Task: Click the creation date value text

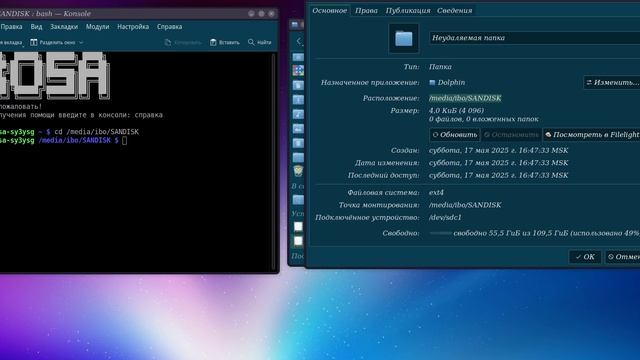Action: [x=498, y=150]
